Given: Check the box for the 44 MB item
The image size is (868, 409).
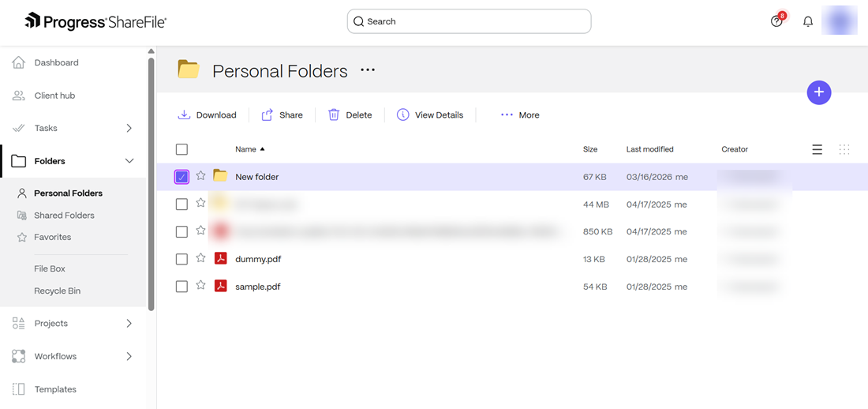Looking at the screenshot, I should (181, 204).
